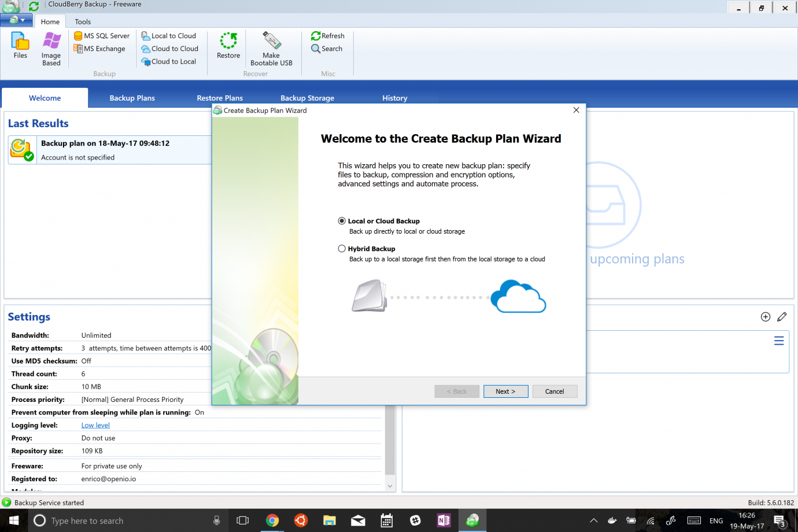This screenshot has width=798, height=532.
Task: Click the add plus icon in right panel
Action: click(766, 316)
